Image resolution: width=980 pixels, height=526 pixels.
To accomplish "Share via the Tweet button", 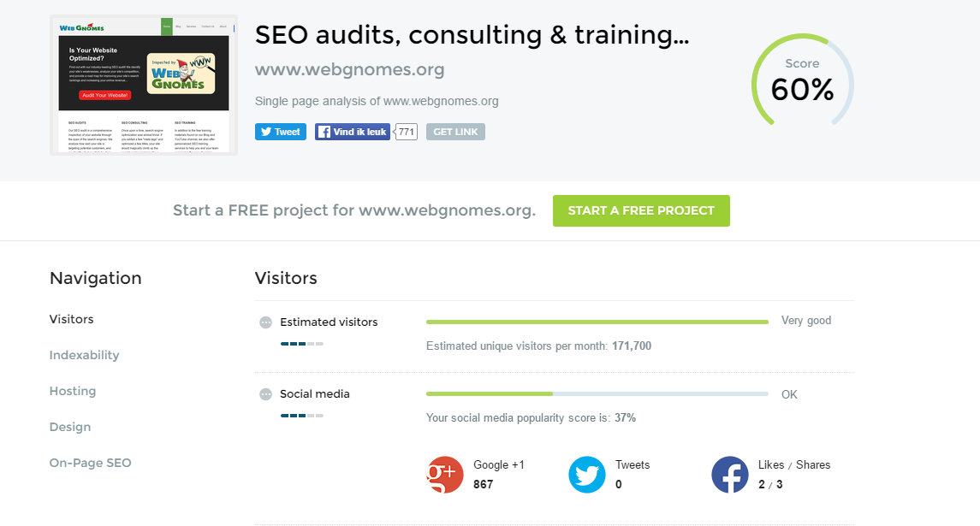I will 281,132.
